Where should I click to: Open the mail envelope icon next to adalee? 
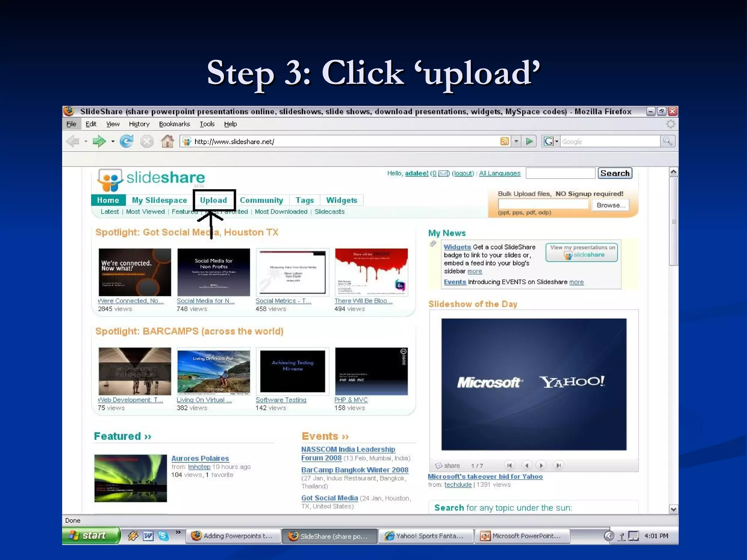[x=443, y=174]
